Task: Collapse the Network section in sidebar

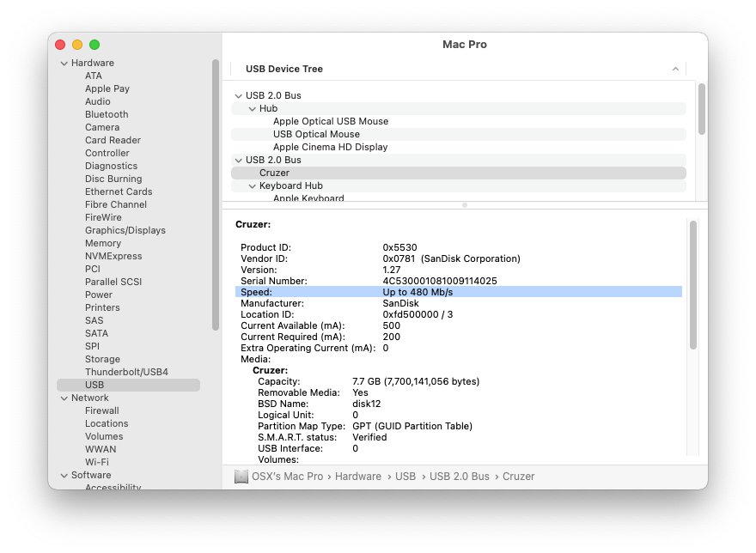Action: coord(64,398)
